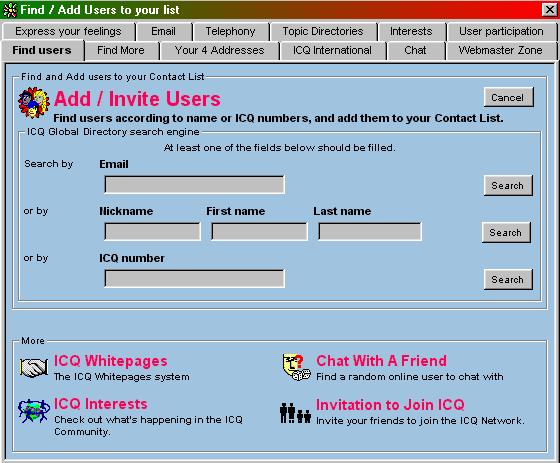Open the Your 4 Addresses tab
Image resolution: width=560 pixels, height=463 pixels.
point(220,50)
